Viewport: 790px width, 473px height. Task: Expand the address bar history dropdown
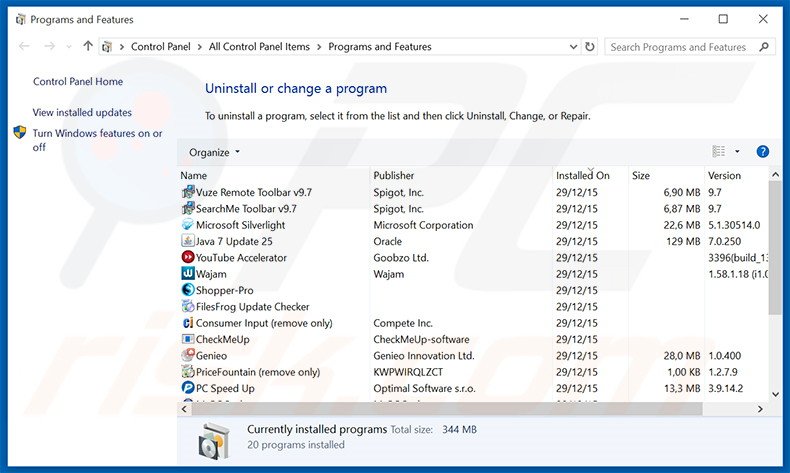click(x=573, y=47)
